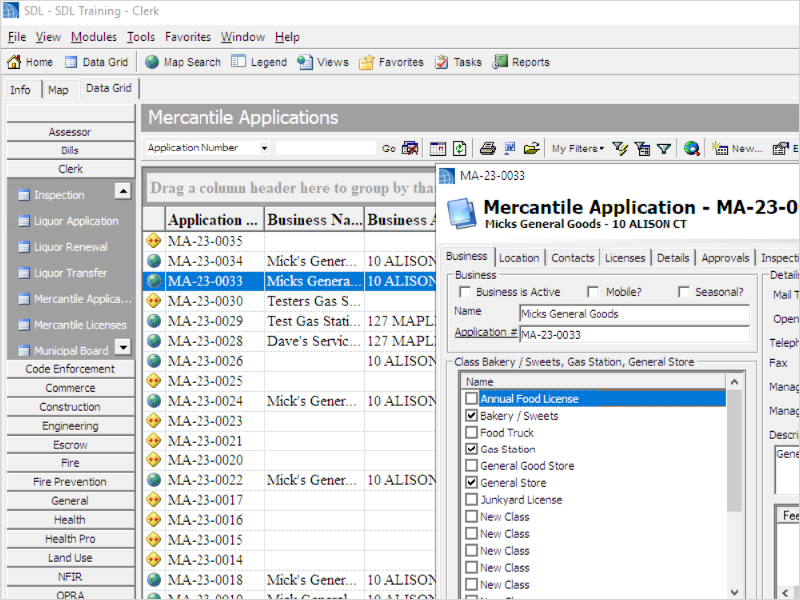Open the File menu
Image resolution: width=800 pixels, height=600 pixels.
point(17,37)
